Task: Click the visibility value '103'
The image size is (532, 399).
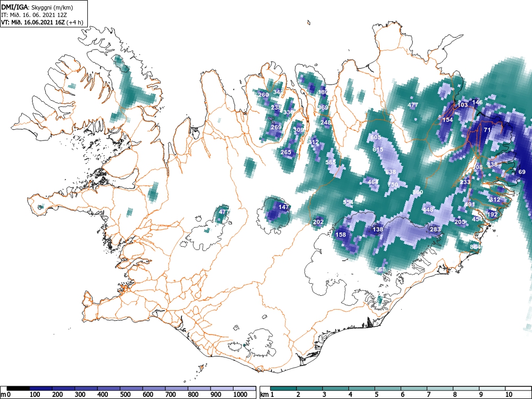Action: [463, 105]
